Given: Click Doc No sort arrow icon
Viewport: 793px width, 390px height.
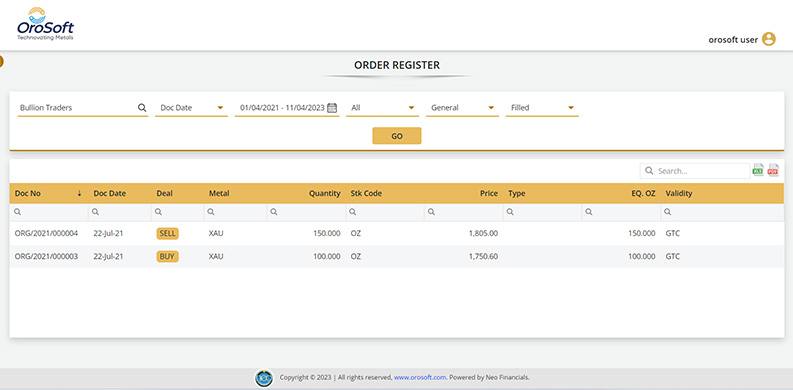Looking at the screenshot, I should [79, 193].
